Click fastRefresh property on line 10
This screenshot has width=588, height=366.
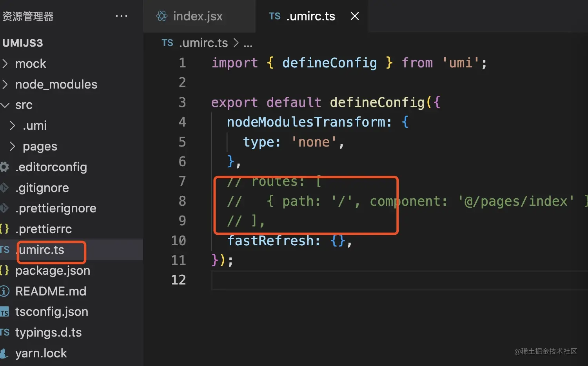pos(270,240)
